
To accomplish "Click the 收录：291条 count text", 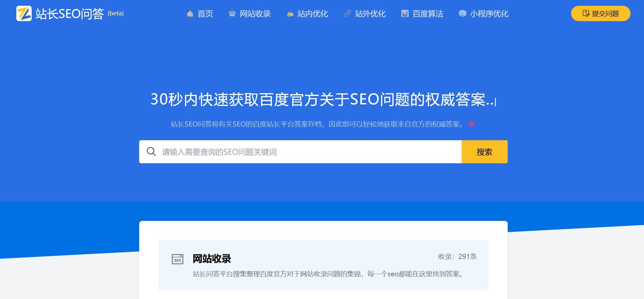I will 457,256.
